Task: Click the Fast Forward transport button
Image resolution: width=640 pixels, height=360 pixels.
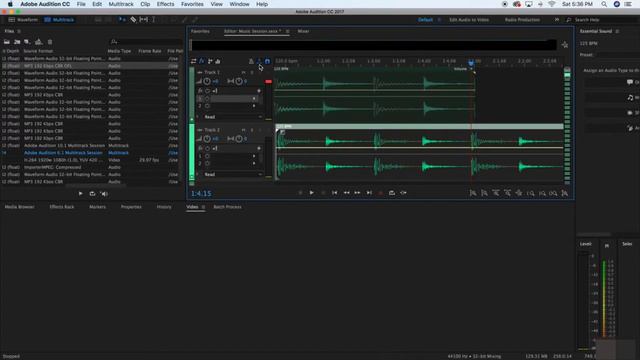Action: [358, 193]
